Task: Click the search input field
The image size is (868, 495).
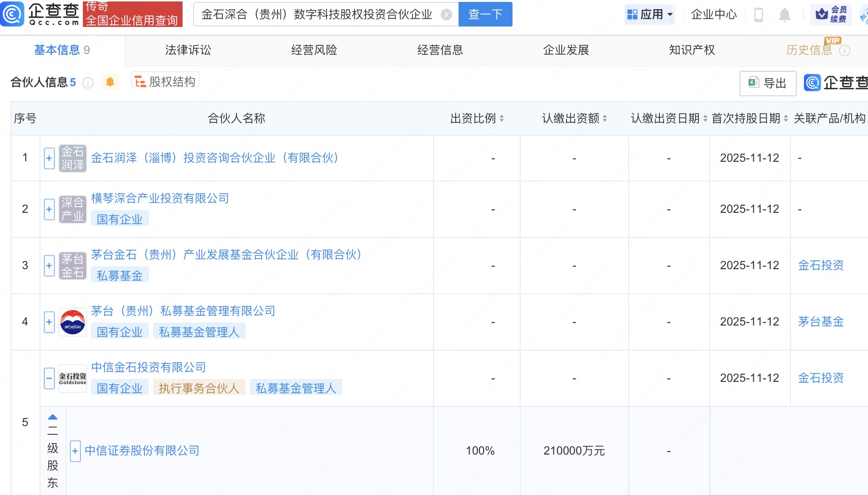Action: (x=318, y=14)
